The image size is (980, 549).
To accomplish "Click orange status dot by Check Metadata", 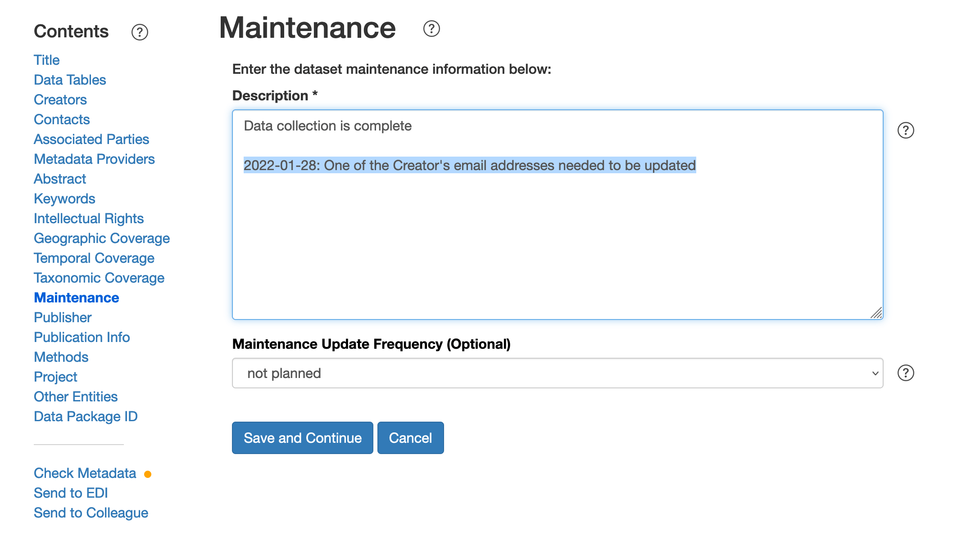I will 148,474.
